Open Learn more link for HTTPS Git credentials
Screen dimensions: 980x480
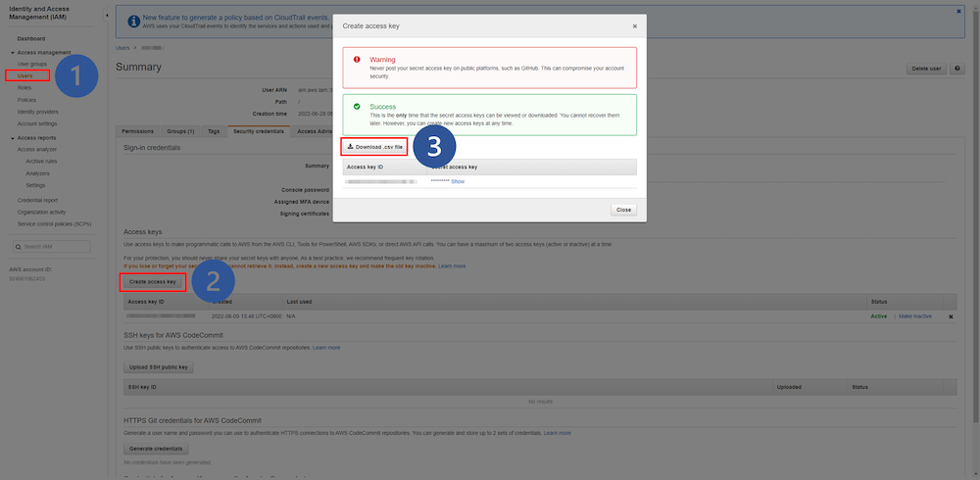click(557, 433)
